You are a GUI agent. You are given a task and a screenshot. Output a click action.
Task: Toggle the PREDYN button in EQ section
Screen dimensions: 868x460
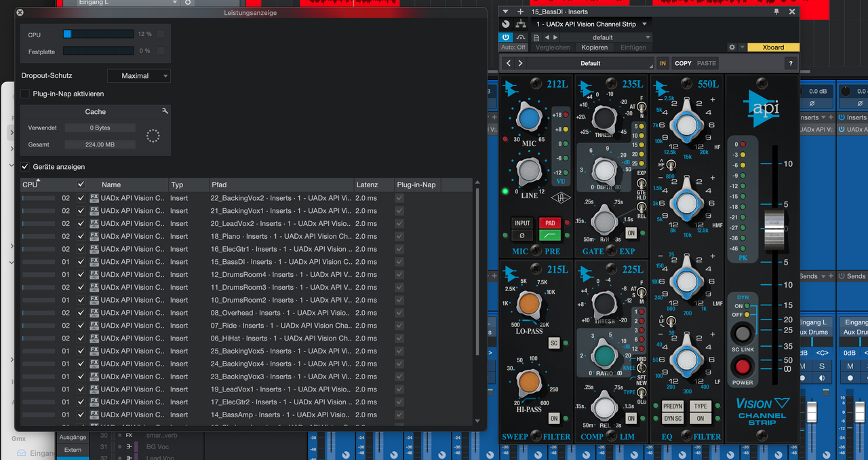click(x=673, y=406)
